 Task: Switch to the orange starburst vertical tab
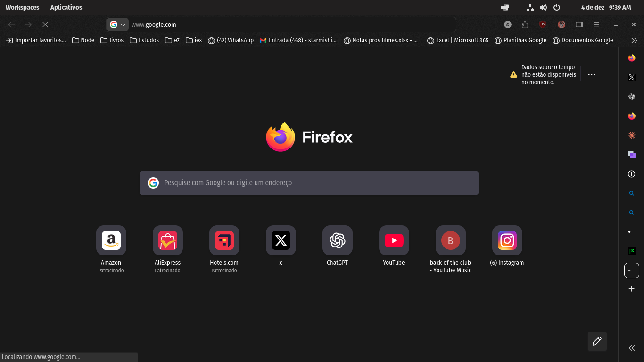(x=632, y=135)
